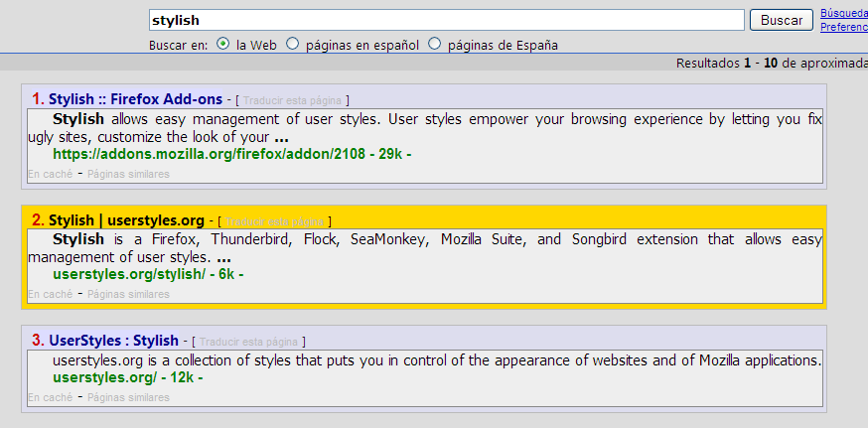
Task: Select 'páginas en español' radio button
Action: (292, 44)
